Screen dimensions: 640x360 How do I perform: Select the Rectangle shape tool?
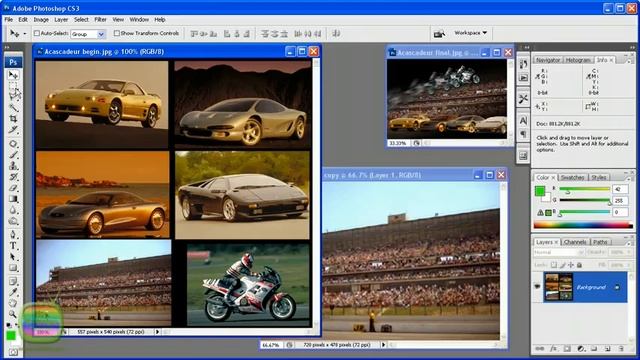pos(13,268)
